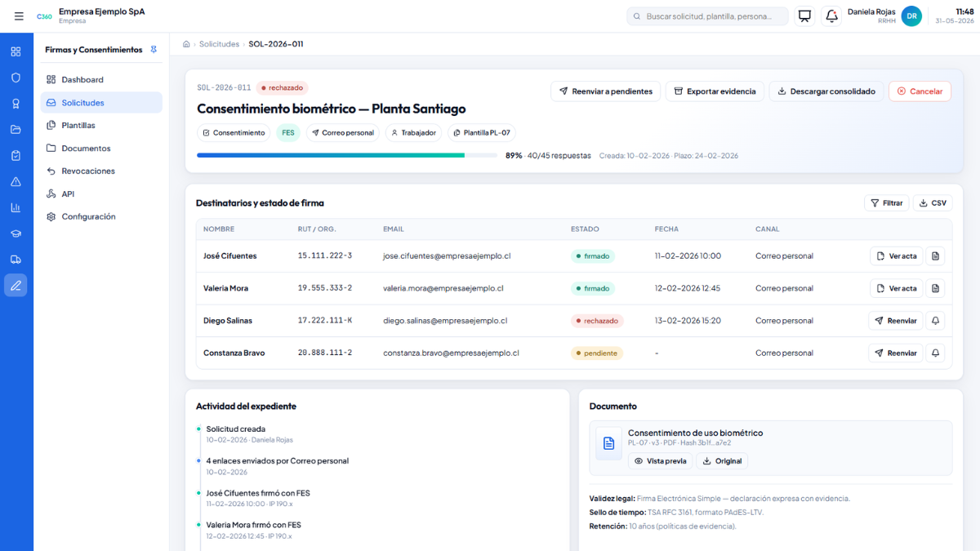View acta for Valeria Mora
This screenshot has height=551, width=980.
(896, 288)
